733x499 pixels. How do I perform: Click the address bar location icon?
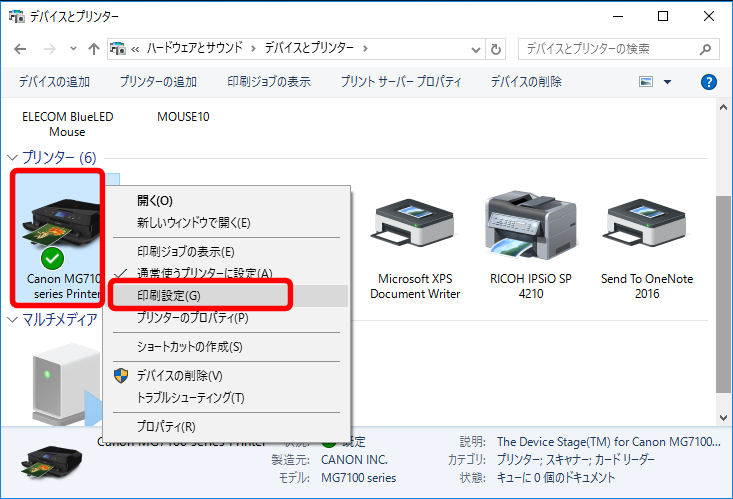tap(118, 48)
